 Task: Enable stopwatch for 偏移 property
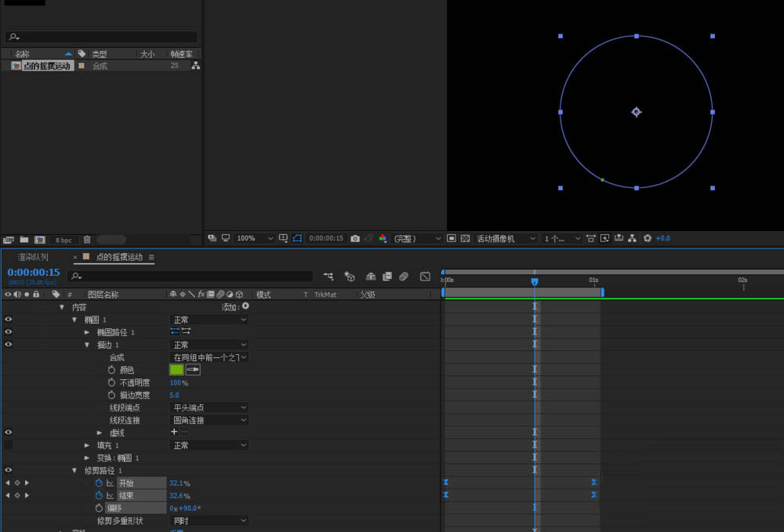99,508
